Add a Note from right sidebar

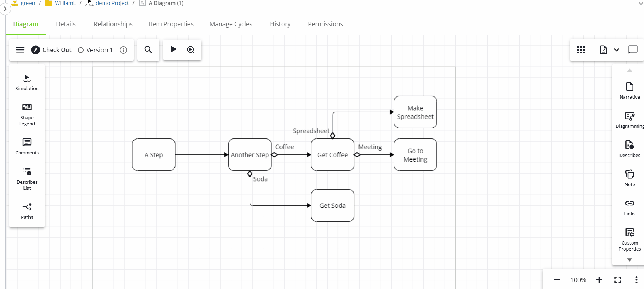click(x=629, y=178)
